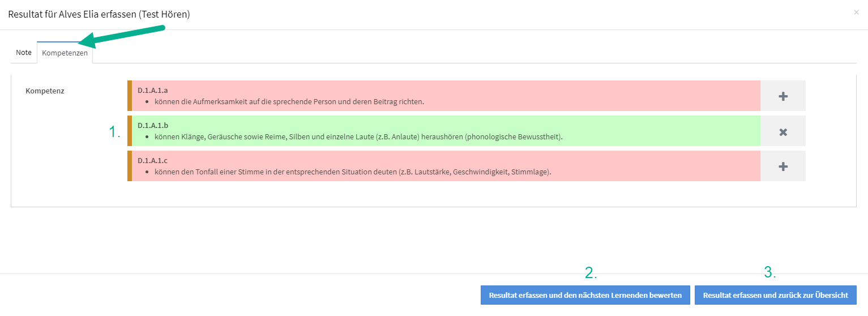868x316 pixels.
Task: Remove competence D.1.A.1.b with the x icon
Action: tap(783, 131)
